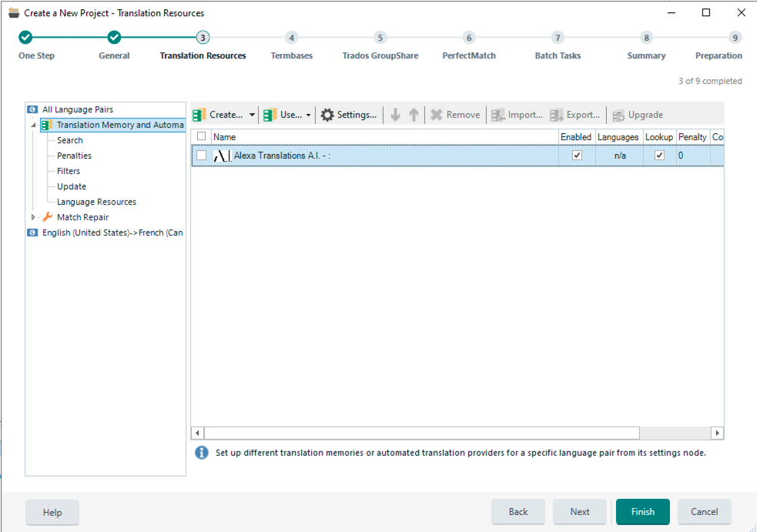The width and height of the screenshot is (757, 532).
Task: Click the horizontal scrollbar thumb
Action: pyautogui.click(x=422, y=433)
